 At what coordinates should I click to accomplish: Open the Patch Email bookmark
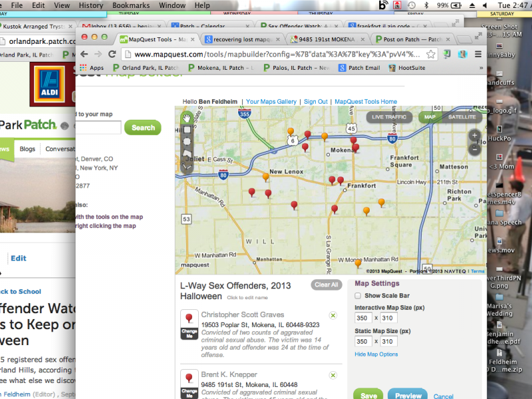coord(359,68)
